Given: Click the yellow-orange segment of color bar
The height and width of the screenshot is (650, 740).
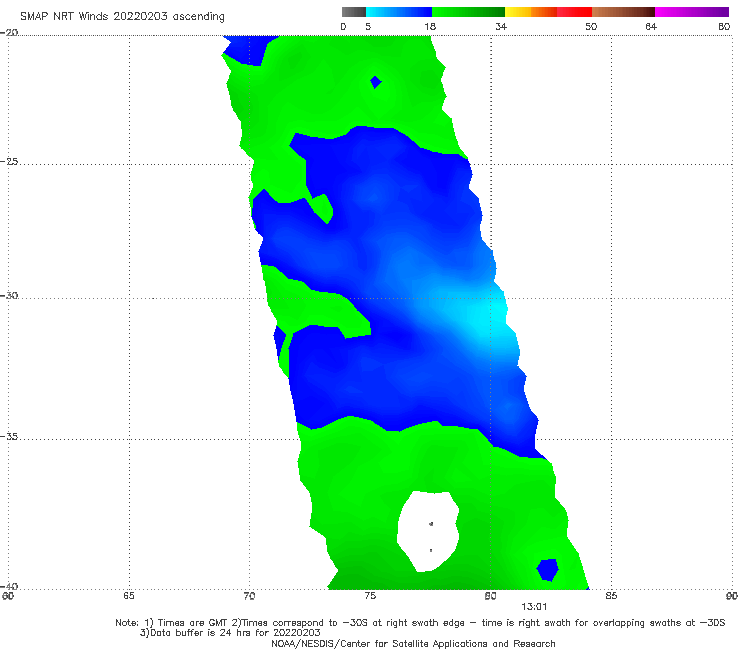Looking at the screenshot, I should tap(531, 12).
